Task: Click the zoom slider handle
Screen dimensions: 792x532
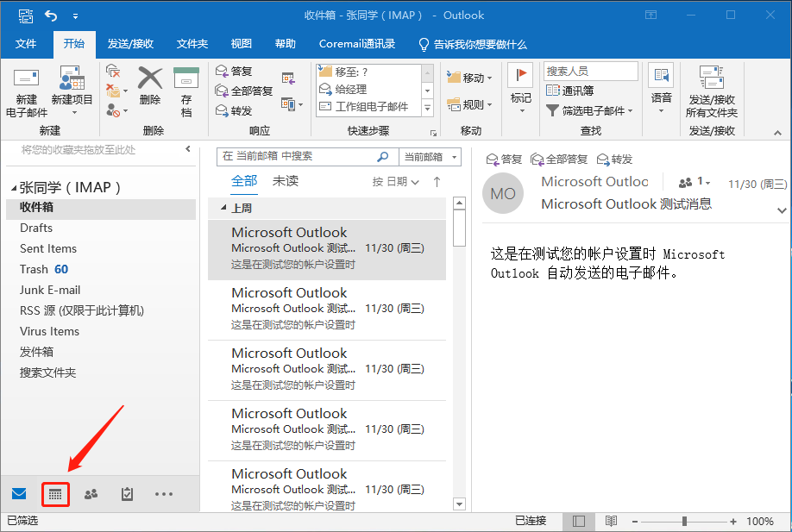Action: coord(684,521)
